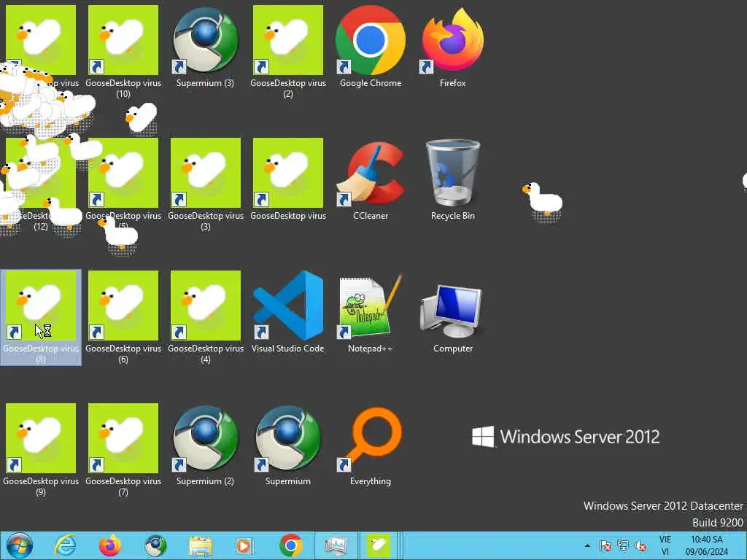The height and width of the screenshot is (560, 747).
Task: Switch to the performance monitor taskbar window
Action: (336, 545)
